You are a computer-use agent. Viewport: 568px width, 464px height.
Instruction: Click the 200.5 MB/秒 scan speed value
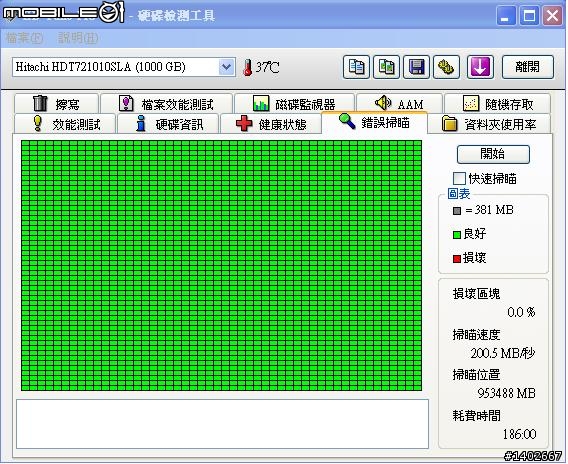point(503,353)
